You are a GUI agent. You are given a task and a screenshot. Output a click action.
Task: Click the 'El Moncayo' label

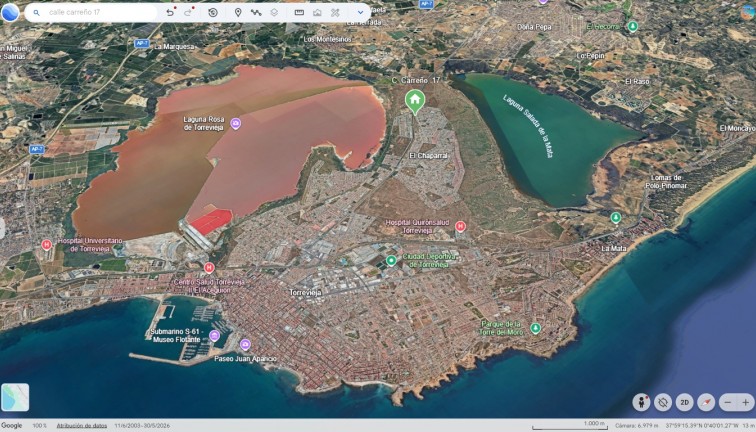[737, 128]
